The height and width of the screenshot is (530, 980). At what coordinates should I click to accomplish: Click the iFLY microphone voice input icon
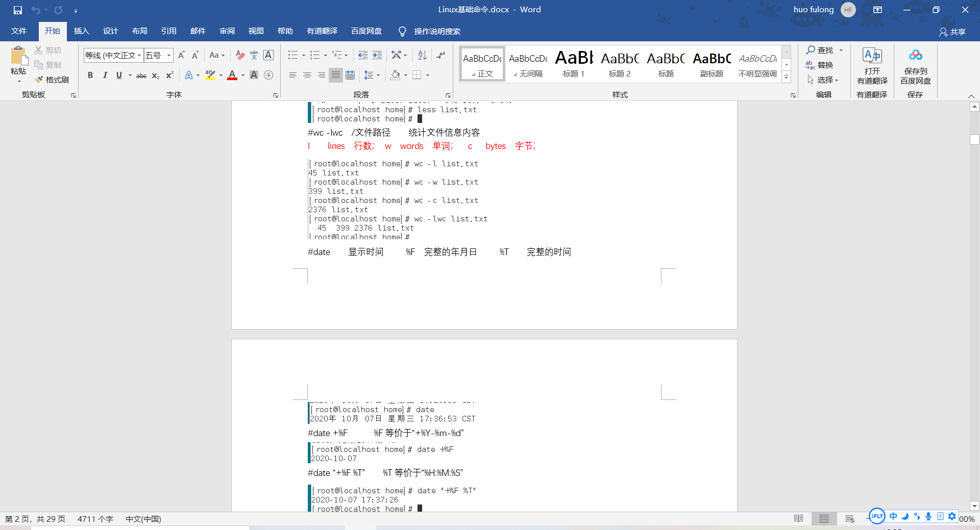click(x=928, y=516)
